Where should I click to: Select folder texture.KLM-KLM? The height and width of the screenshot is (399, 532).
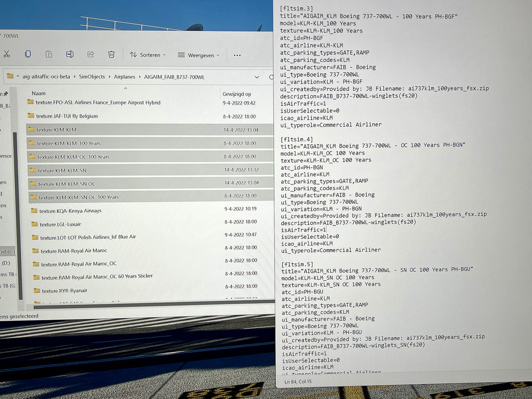pyautogui.click(x=150, y=130)
